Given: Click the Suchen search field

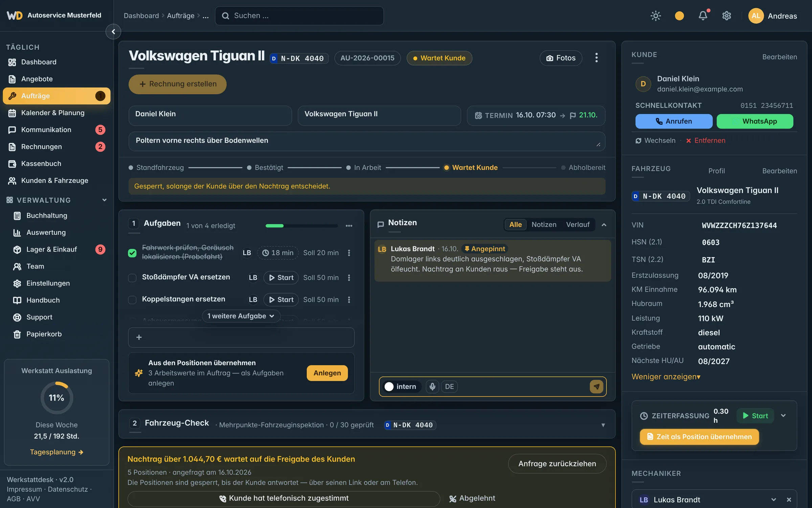Looking at the screenshot, I should coord(299,16).
